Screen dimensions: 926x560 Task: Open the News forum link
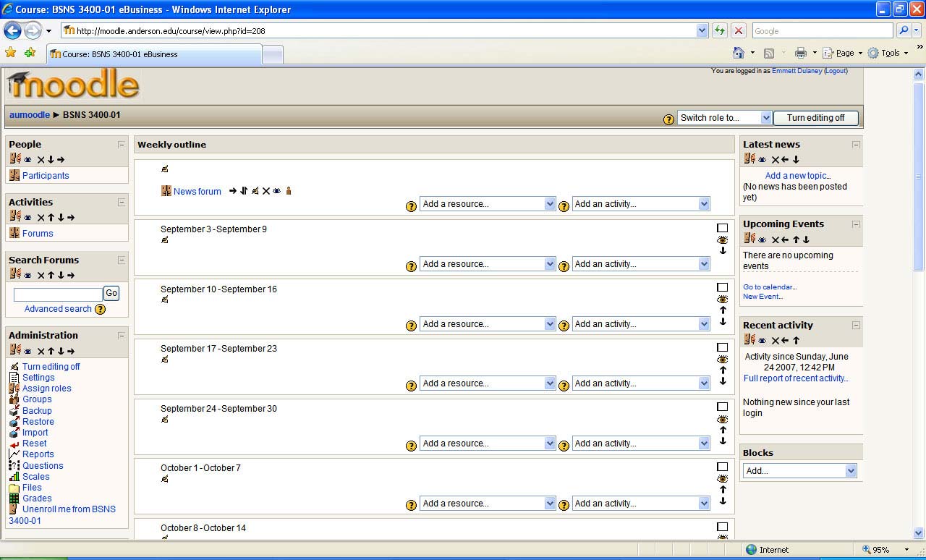(x=197, y=192)
